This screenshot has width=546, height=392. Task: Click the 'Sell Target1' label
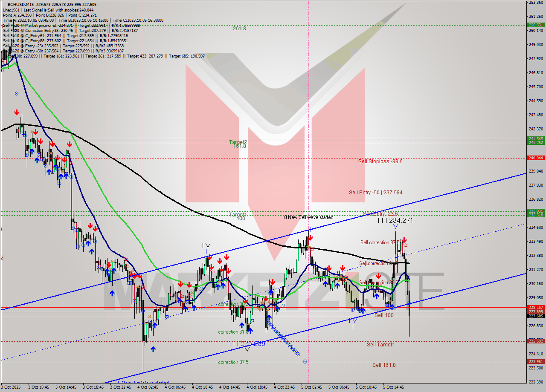[380, 344]
